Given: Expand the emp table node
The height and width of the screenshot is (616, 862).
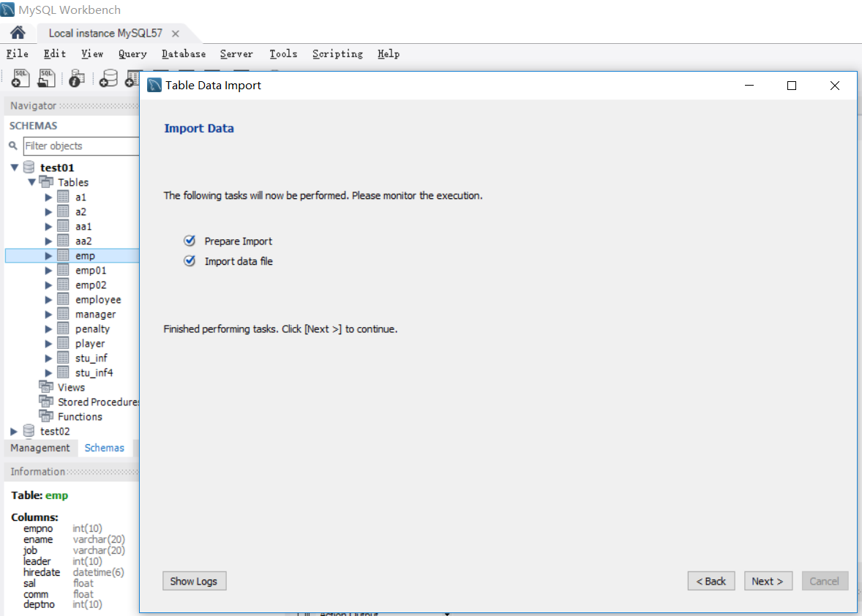Looking at the screenshot, I should (48, 255).
